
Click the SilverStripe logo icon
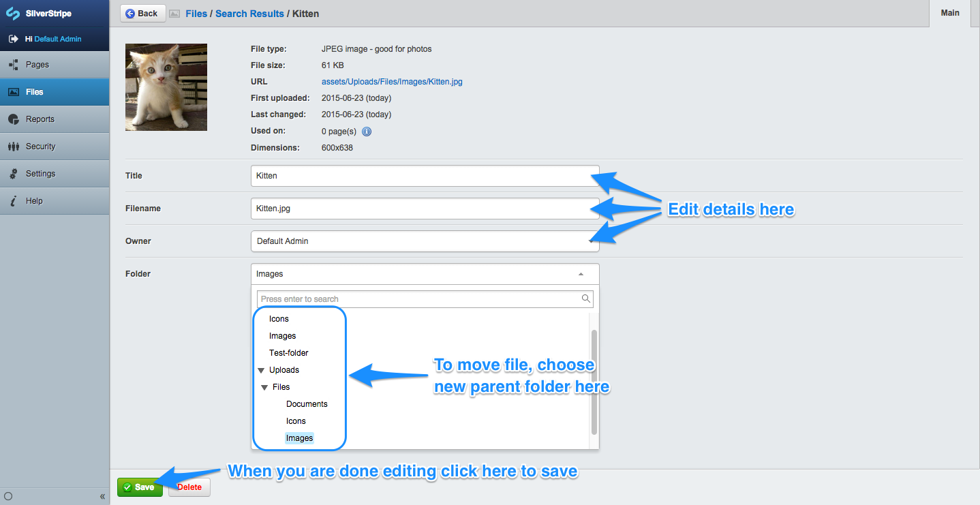click(12, 14)
